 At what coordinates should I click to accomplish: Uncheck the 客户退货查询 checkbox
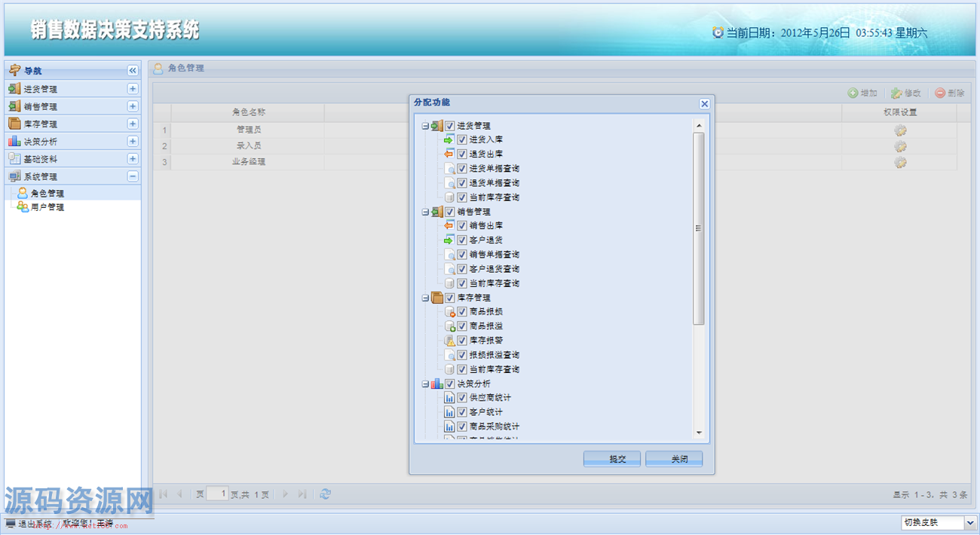point(462,269)
